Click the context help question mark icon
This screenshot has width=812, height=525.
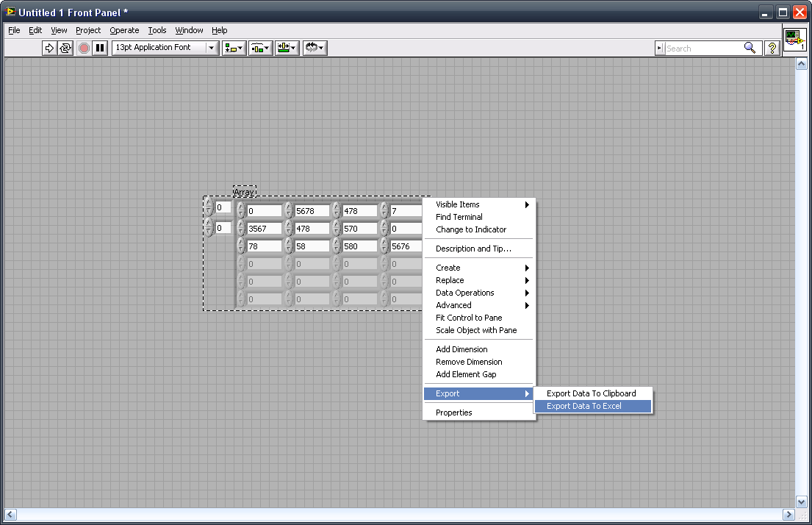pos(772,48)
